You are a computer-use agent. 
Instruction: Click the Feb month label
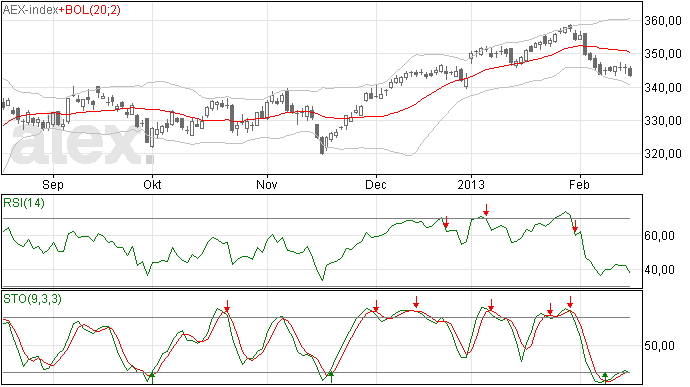click(579, 184)
